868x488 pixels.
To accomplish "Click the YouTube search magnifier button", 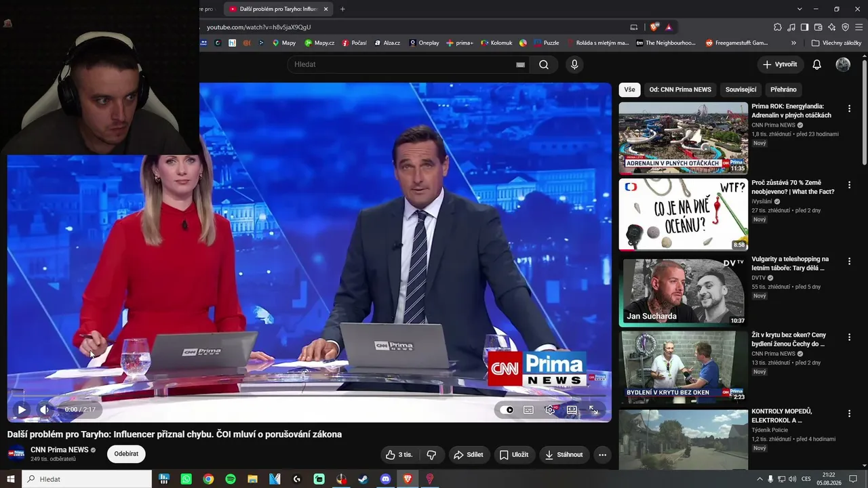I will pyautogui.click(x=544, y=64).
